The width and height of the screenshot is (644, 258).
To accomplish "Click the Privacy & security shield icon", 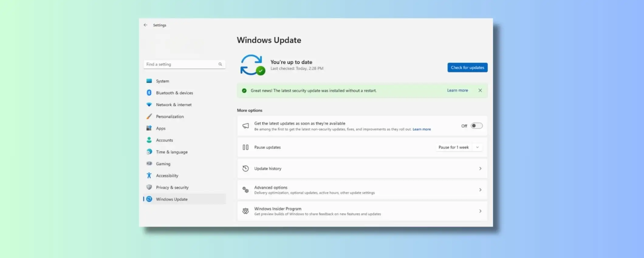I will point(149,187).
